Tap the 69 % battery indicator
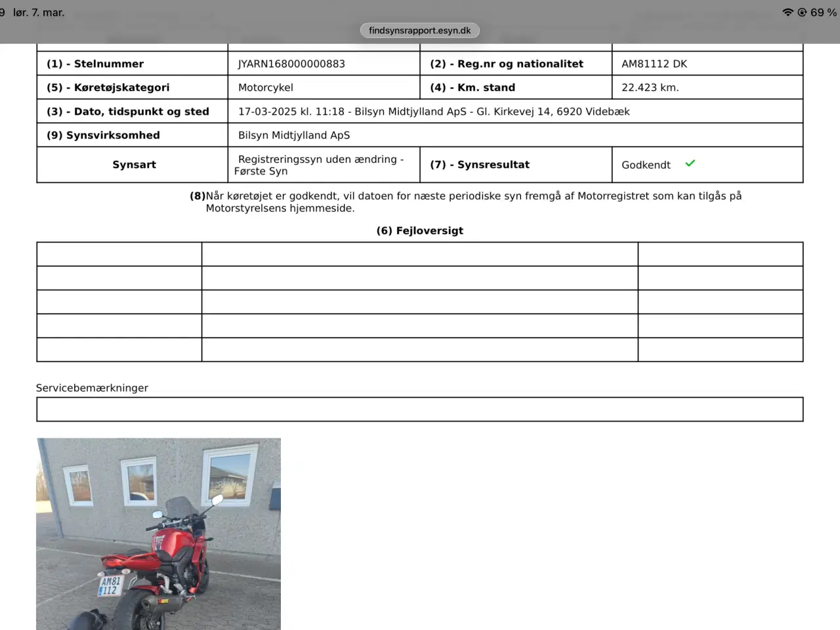 (823, 12)
